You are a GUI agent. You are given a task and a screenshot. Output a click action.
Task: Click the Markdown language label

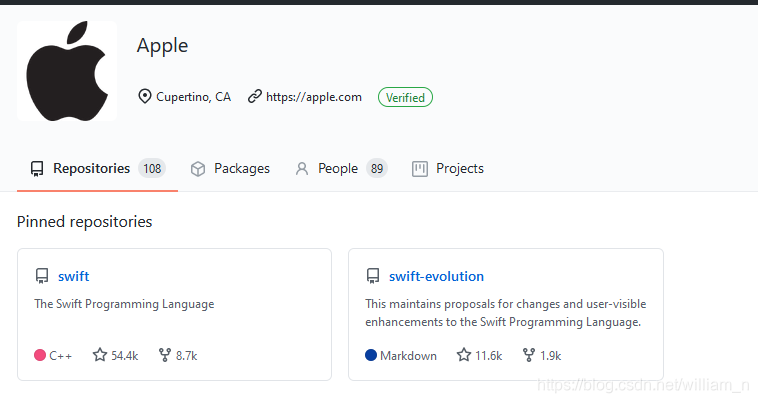click(x=408, y=356)
